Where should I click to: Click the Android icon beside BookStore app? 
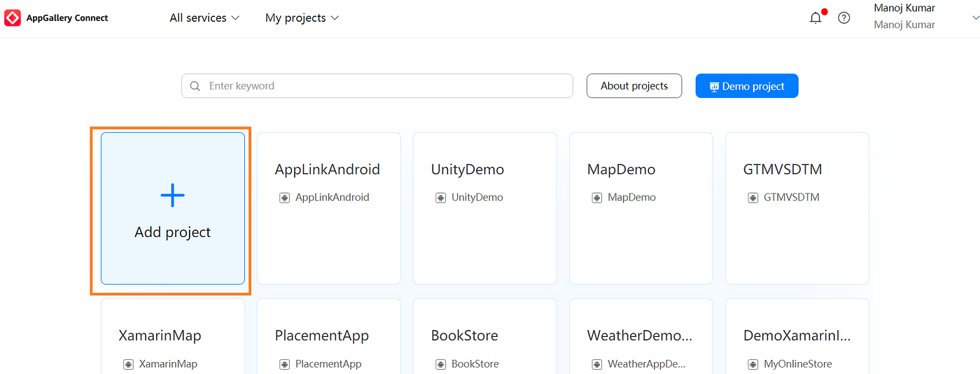(440, 364)
